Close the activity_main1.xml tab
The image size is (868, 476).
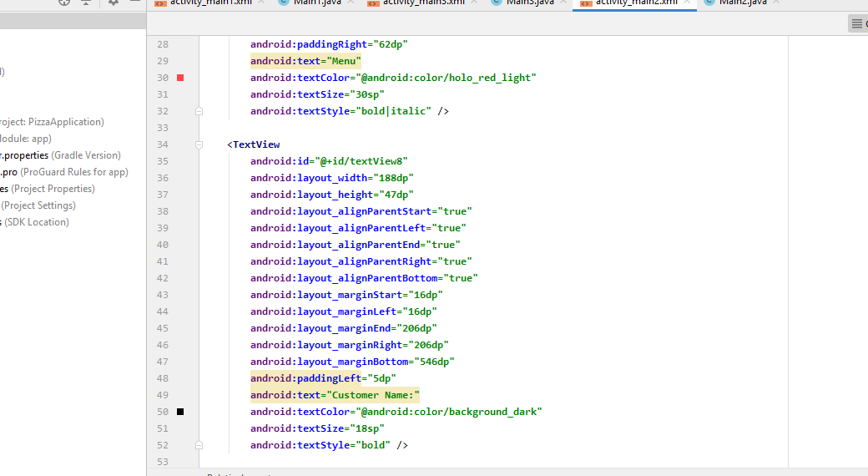[261, 3]
